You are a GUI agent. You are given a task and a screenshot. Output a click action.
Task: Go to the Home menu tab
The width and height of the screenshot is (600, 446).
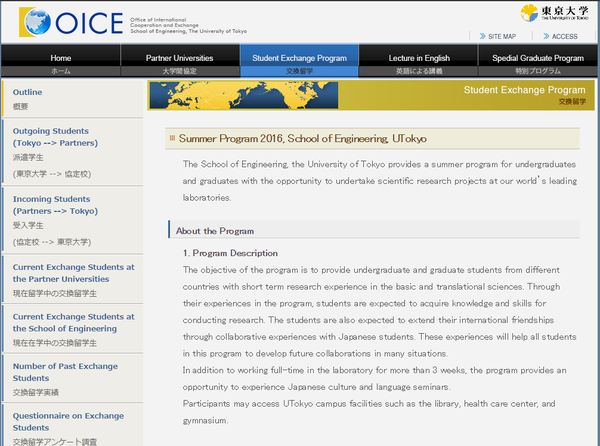click(61, 60)
